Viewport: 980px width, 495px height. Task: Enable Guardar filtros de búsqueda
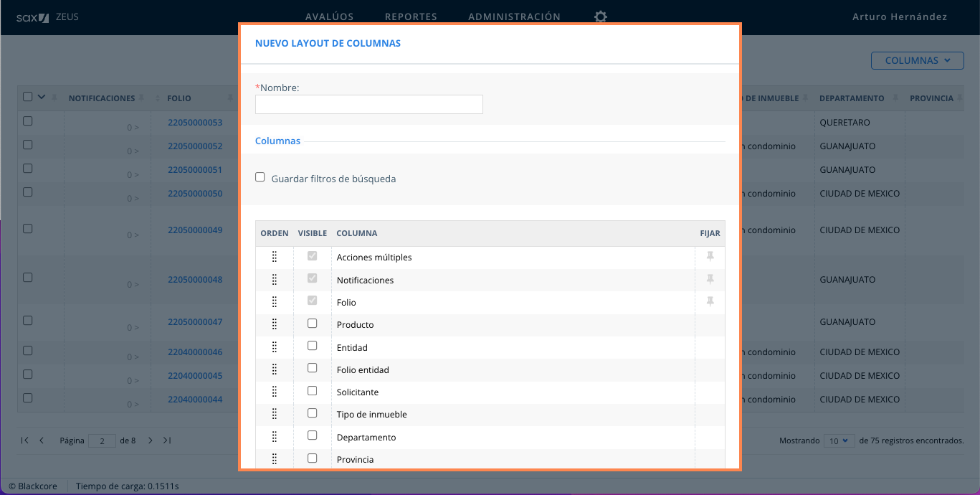[260, 177]
